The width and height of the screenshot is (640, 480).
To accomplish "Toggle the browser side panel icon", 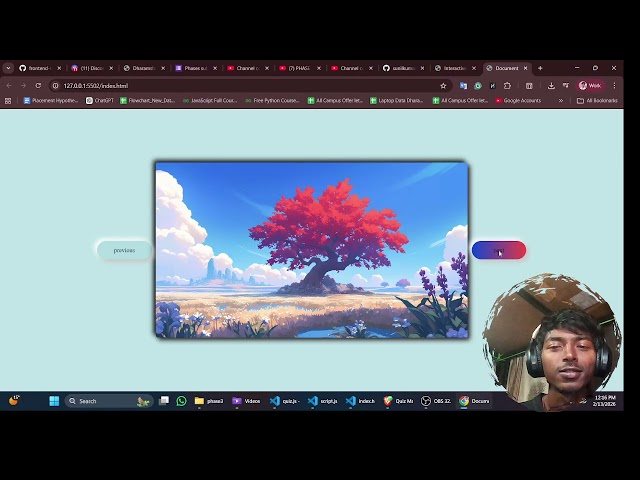I will tap(529, 86).
